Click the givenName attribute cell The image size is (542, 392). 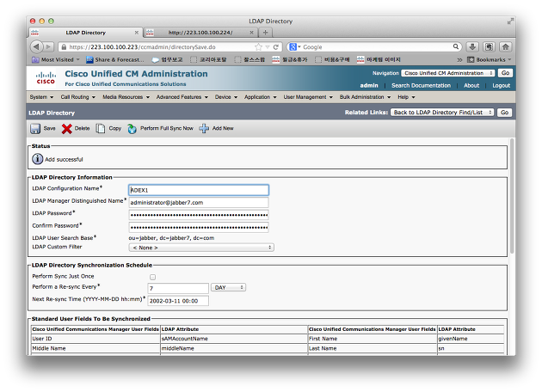(471, 339)
